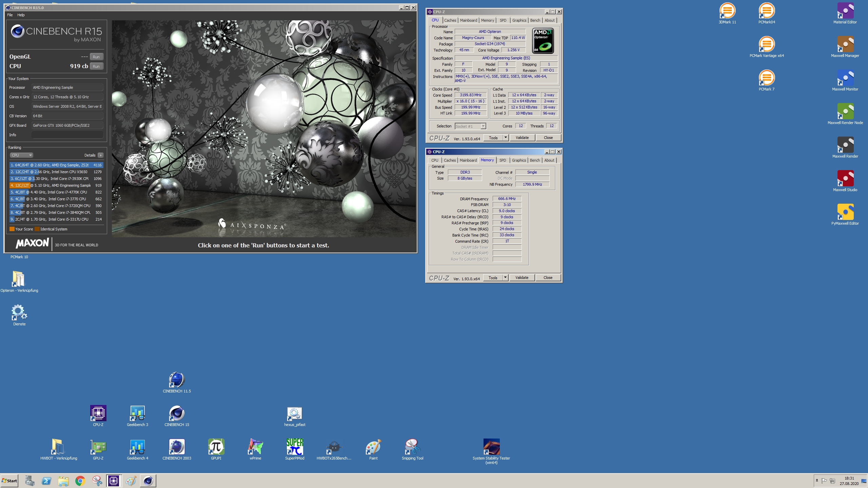This screenshot has height=488, width=868.
Task: Open the Geekbench 4 shortcut
Action: point(137,449)
